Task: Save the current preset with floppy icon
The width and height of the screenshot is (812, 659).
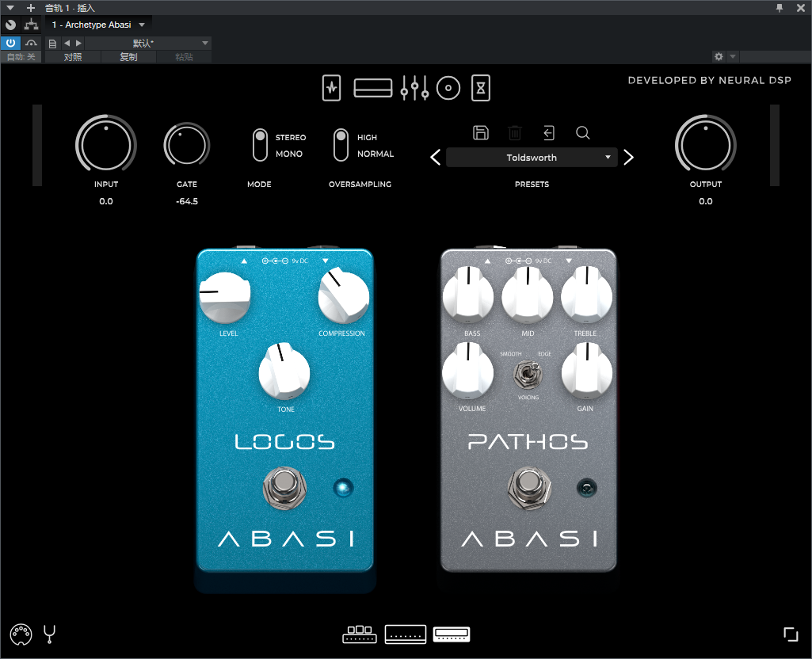Action: coord(481,132)
